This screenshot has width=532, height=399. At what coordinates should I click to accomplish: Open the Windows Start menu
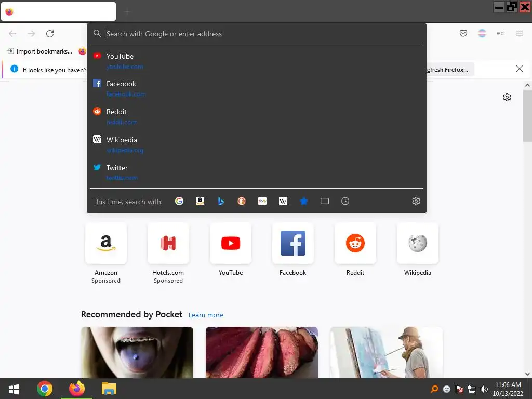[14, 389]
